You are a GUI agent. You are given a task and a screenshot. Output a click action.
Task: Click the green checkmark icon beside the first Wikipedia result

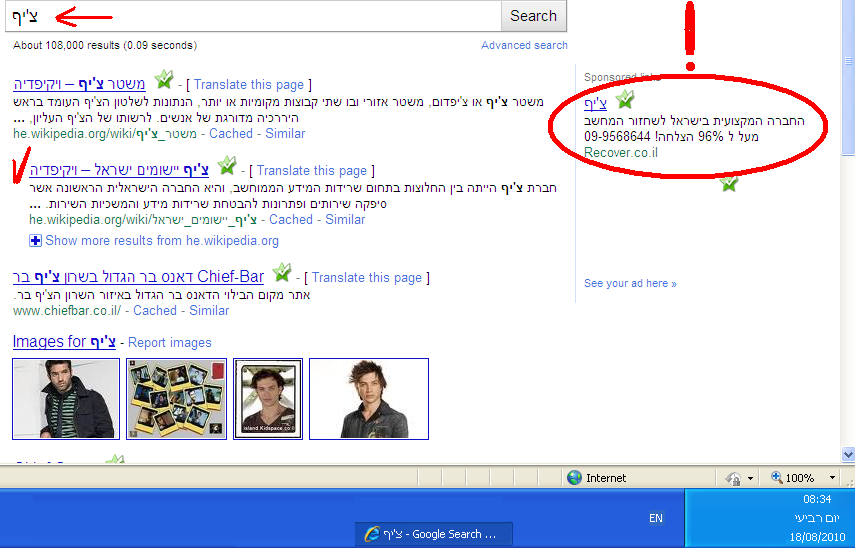(164, 81)
